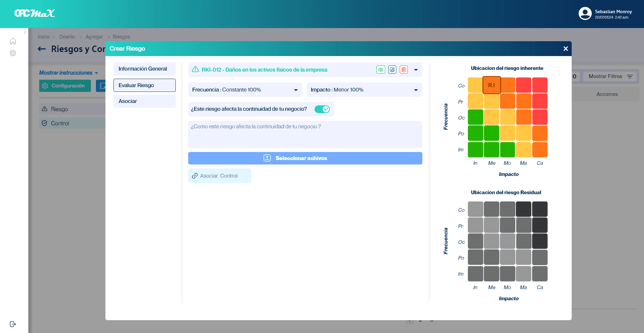
Task: Open the Frecuencia: Constante 100% dropdown
Action: tap(245, 89)
